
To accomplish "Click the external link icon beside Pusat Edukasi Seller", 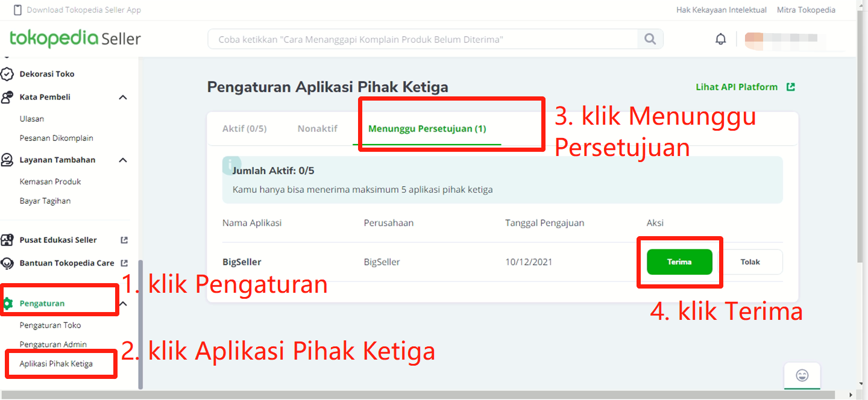I will point(124,240).
